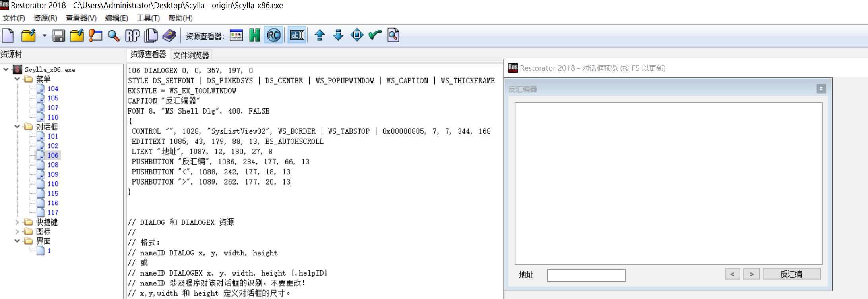Viewport: 868px width, 299px height.
Task: Collapse the 菜单 folder in resource tree
Action: pyautogui.click(x=17, y=79)
